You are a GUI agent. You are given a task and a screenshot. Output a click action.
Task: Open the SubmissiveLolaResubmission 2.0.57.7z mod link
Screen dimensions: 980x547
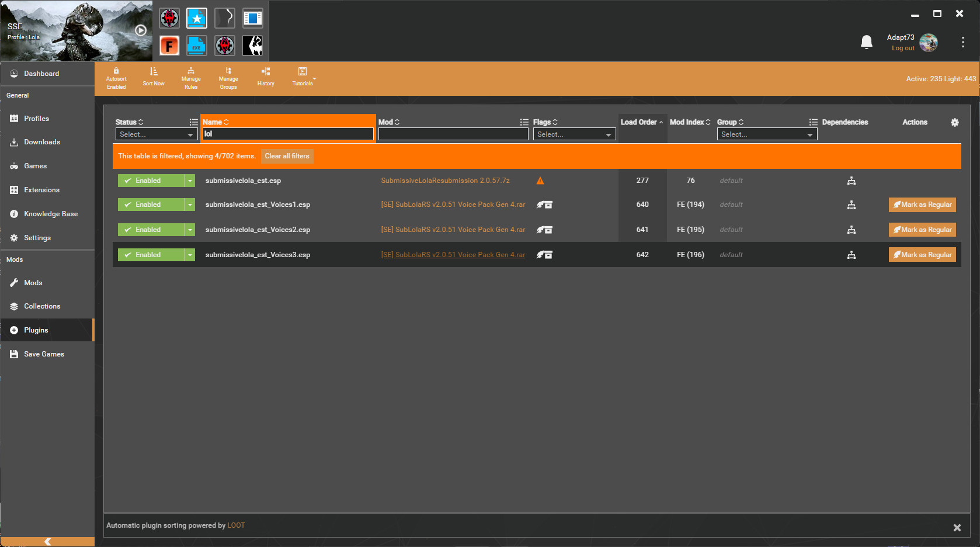(445, 181)
